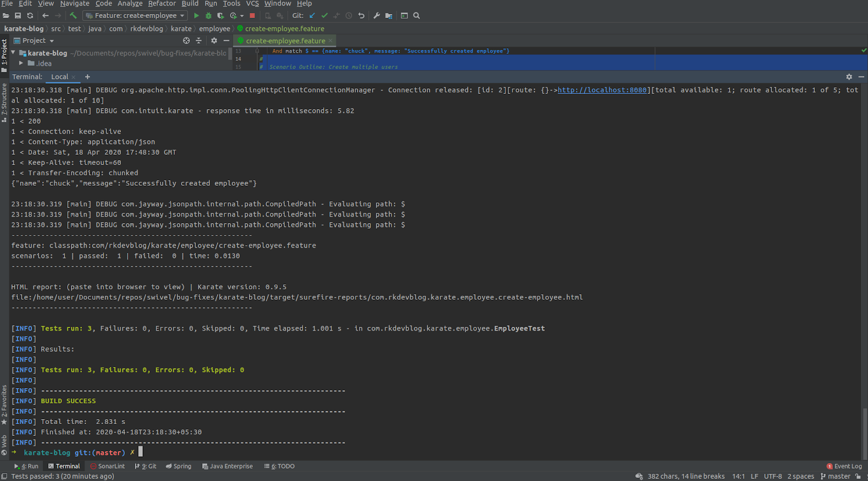
Task: Open the Event Log
Action: [x=844, y=466]
